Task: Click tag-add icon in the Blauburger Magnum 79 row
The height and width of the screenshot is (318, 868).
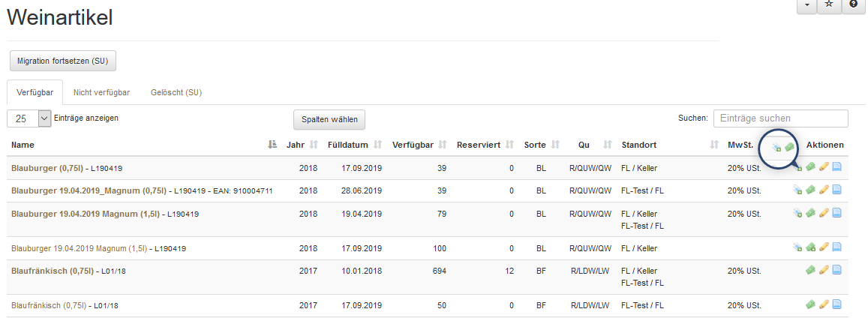Action: click(797, 213)
